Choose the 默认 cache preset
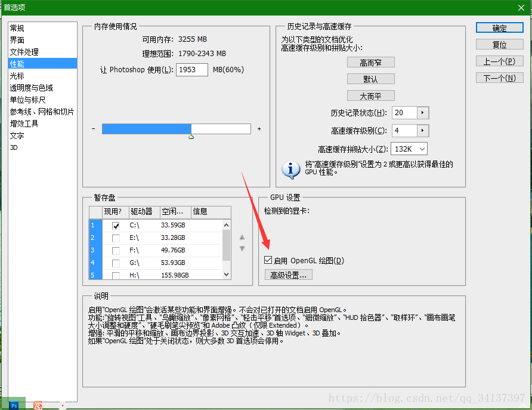Viewport: 532px width, 410px height. tap(370, 79)
